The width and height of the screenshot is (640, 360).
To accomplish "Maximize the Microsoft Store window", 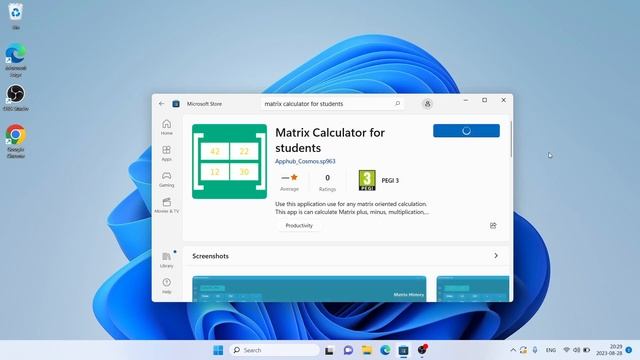I will click(484, 100).
